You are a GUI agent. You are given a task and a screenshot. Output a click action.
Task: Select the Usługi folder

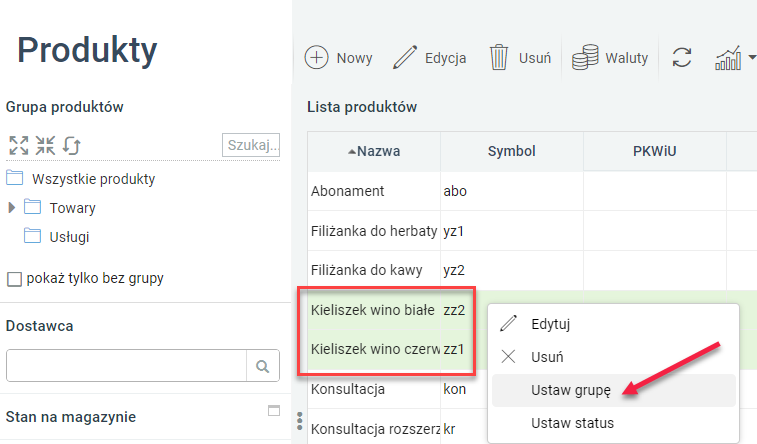[56, 236]
